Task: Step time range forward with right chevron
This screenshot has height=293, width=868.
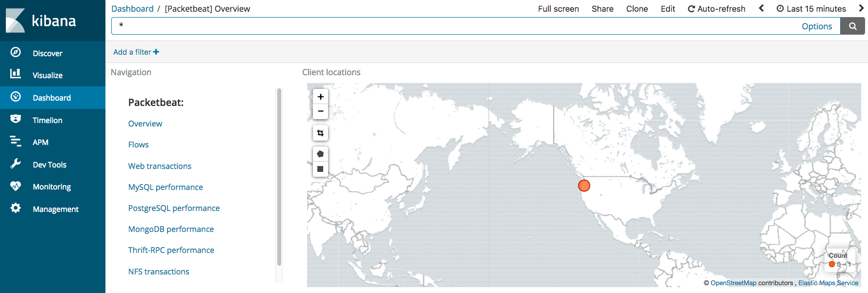Action: pyautogui.click(x=861, y=8)
